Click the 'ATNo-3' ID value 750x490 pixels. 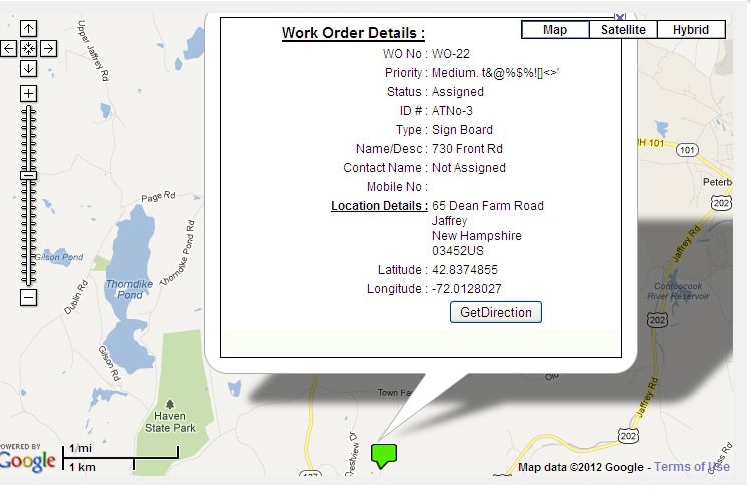coord(452,111)
